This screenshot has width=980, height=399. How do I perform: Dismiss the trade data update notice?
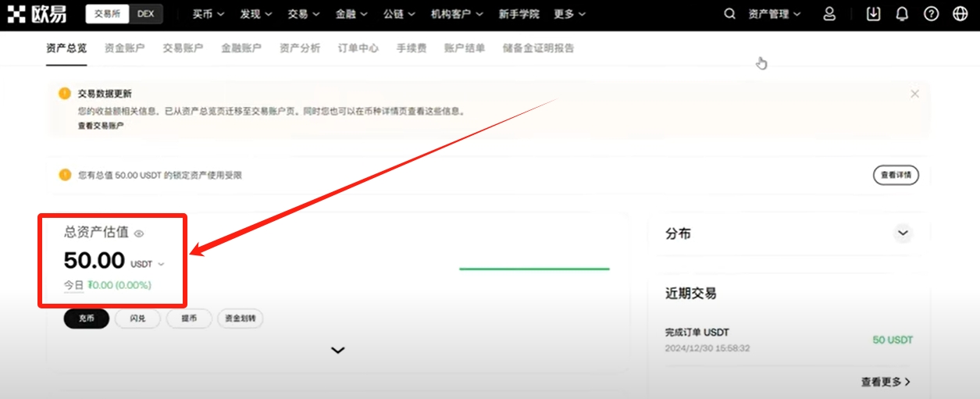914,94
